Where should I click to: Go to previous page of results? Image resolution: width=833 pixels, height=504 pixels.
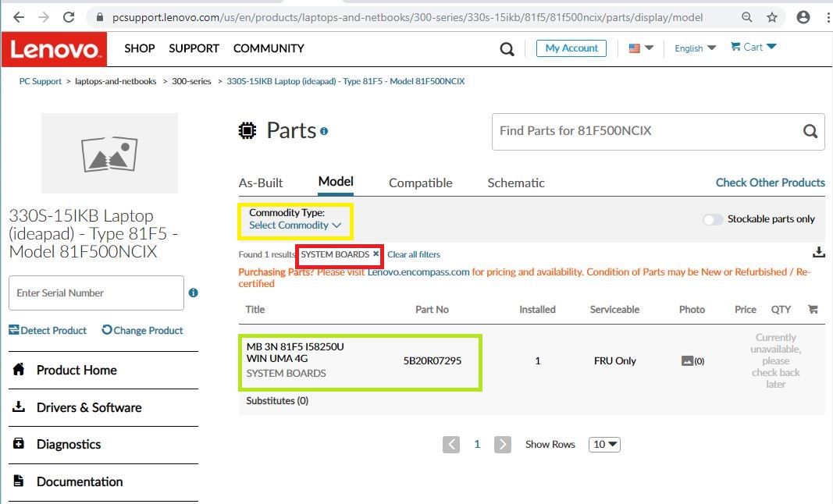coord(451,445)
